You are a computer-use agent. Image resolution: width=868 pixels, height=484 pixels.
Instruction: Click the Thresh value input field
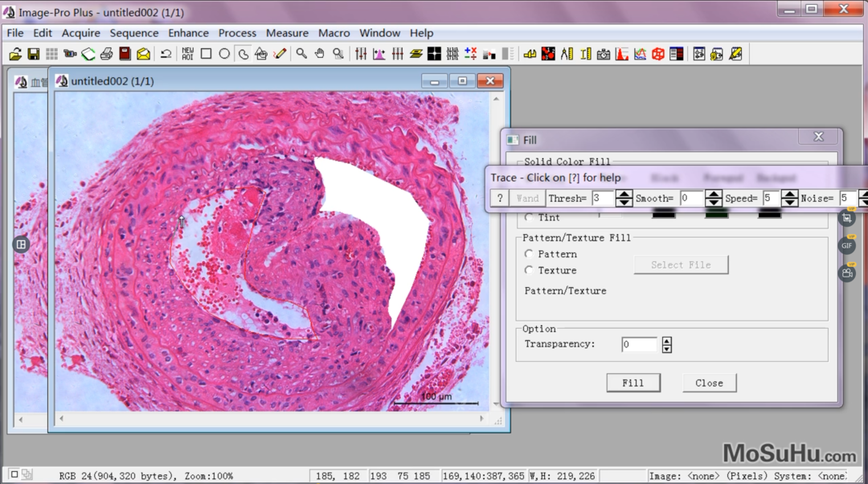(604, 199)
